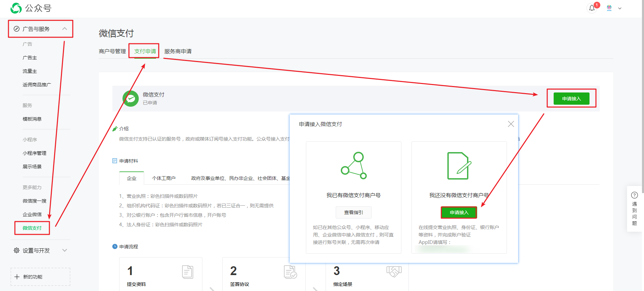Viewport: 644px width, 291px height.
Task: Open 企业微信 in sidebar
Action: click(x=32, y=214)
